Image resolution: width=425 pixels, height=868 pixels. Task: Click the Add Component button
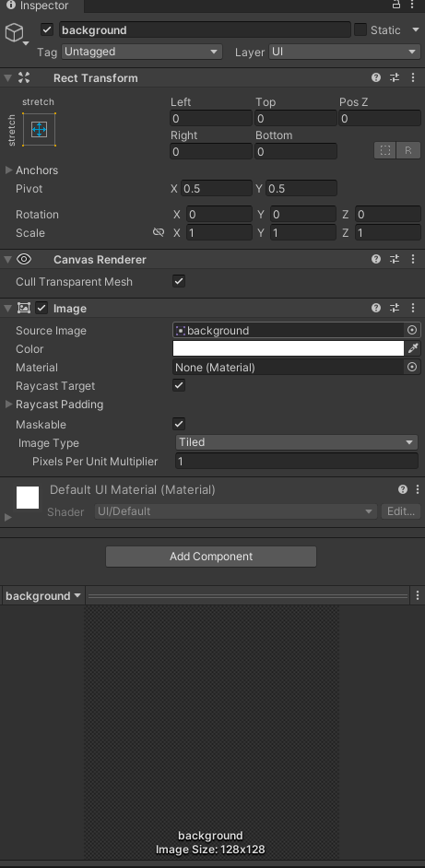211,557
